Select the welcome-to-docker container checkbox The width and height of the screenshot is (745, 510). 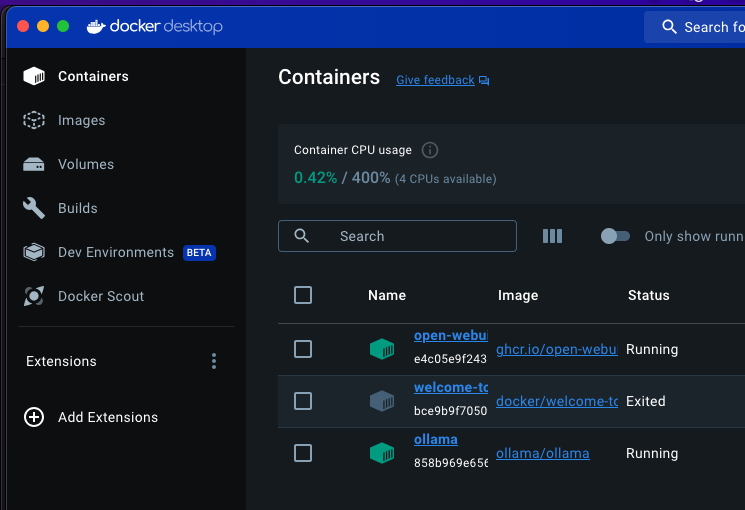(303, 401)
